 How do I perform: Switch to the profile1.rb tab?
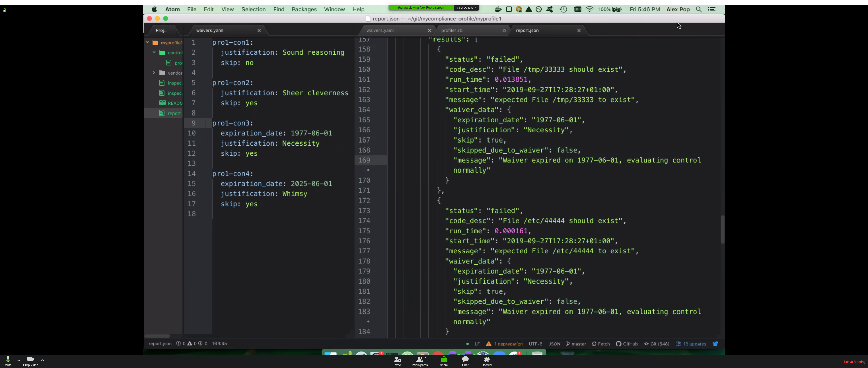451,30
